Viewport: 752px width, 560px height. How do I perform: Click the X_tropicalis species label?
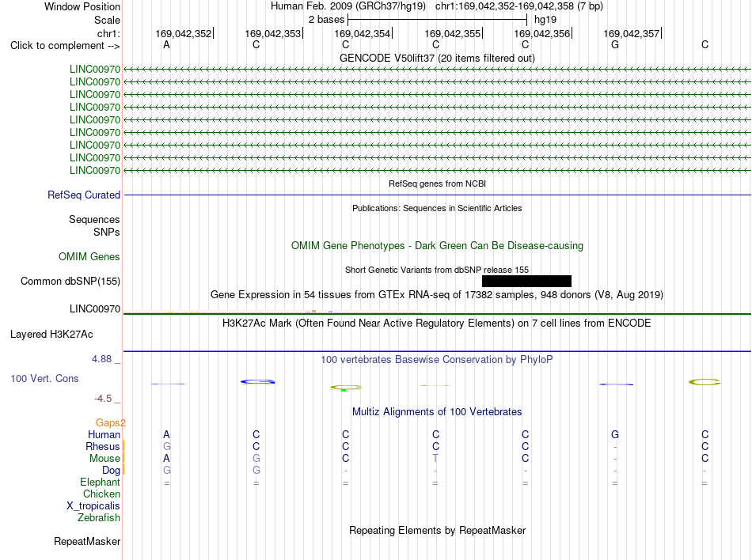[x=93, y=506]
